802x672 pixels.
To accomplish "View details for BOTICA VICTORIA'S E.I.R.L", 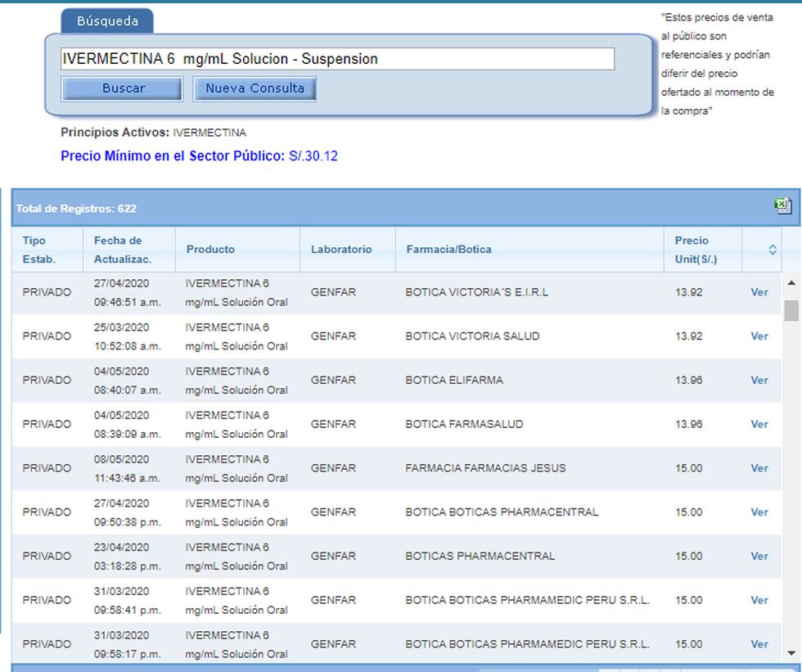I will click(x=759, y=292).
